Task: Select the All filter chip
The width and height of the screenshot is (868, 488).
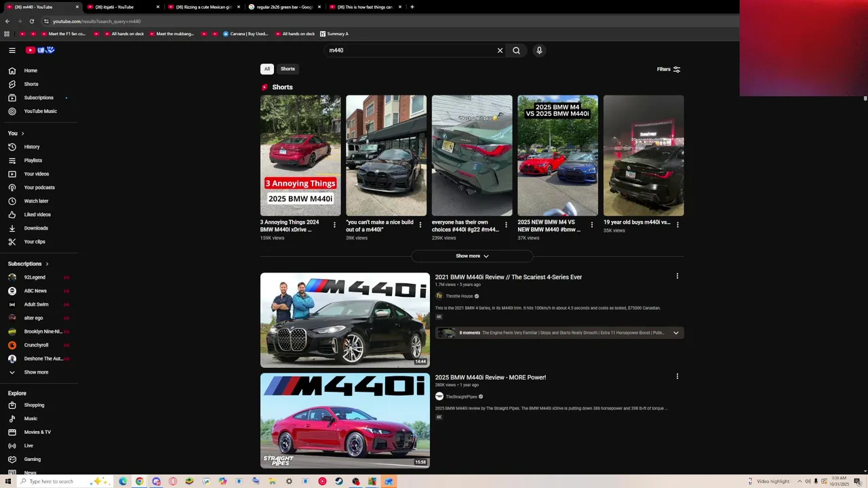Action: coord(267,69)
